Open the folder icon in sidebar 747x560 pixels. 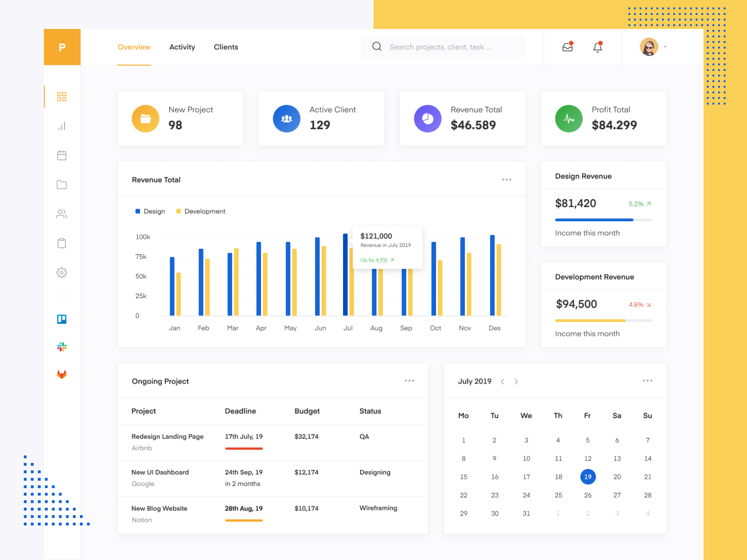point(62,185)
